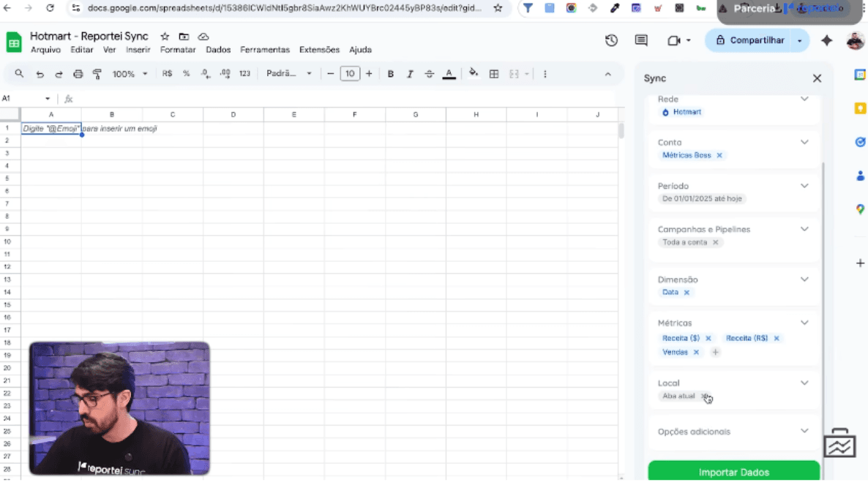Open the Extensões menu

click(x=319, y=50)
